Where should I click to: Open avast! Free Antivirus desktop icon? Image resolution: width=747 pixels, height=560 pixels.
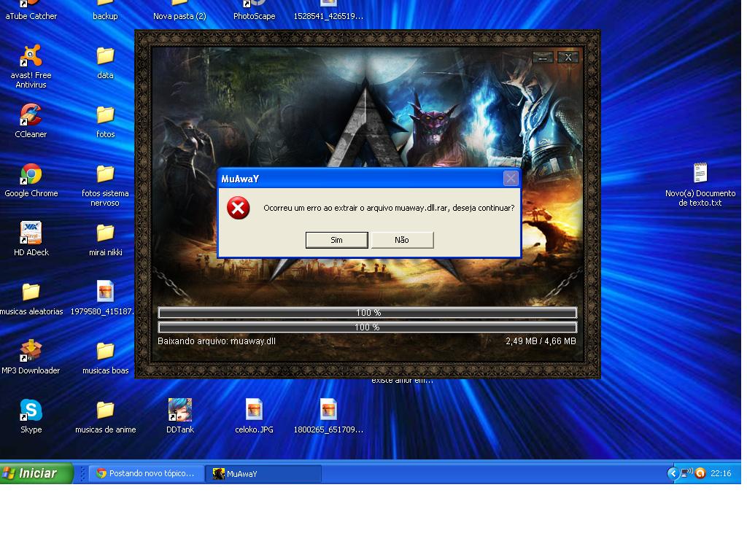tap(31, 57)
